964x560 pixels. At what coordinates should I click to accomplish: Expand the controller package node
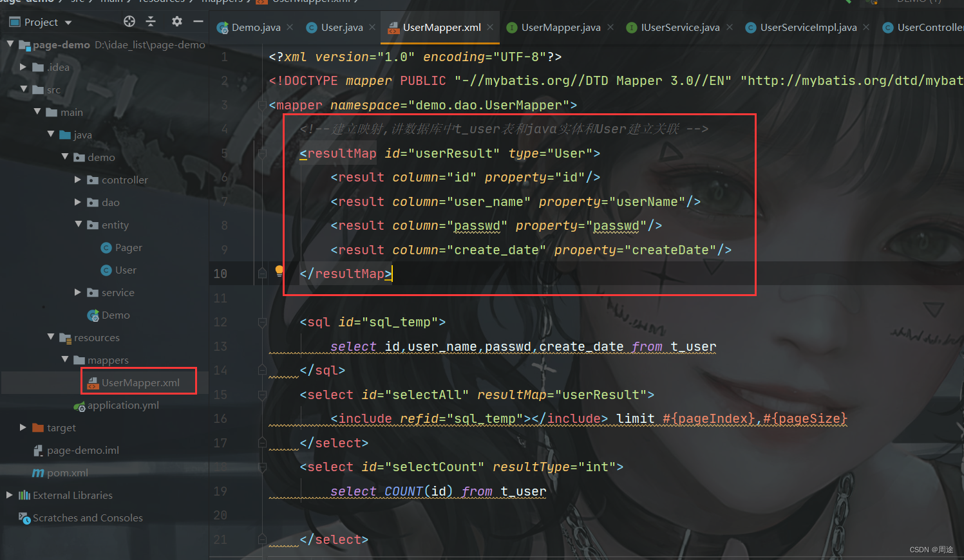point(77,180)
